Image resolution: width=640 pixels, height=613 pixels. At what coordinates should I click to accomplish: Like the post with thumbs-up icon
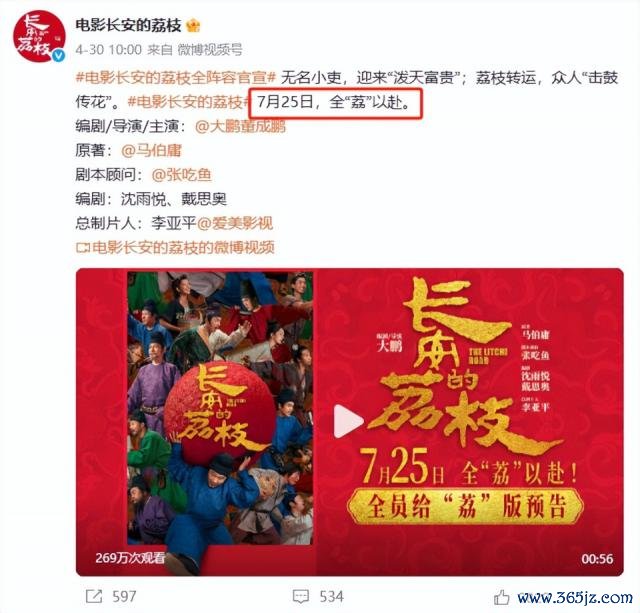pyautogui.click(x=502, y=597)
